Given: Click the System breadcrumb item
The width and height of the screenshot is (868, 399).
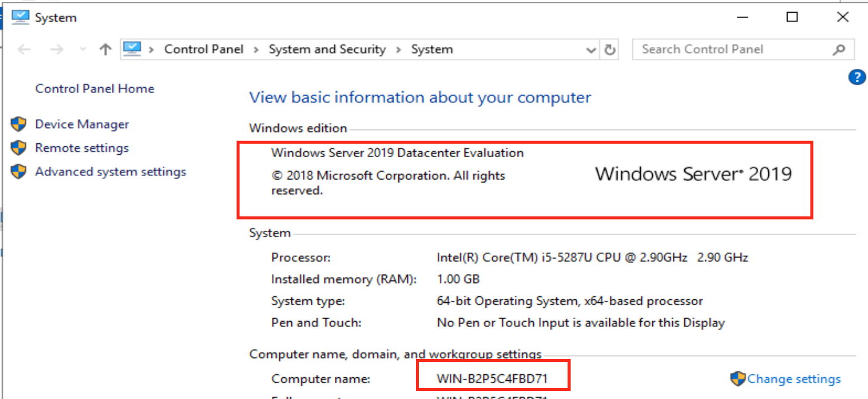Looking at the screenshot, I should (432, 50).
